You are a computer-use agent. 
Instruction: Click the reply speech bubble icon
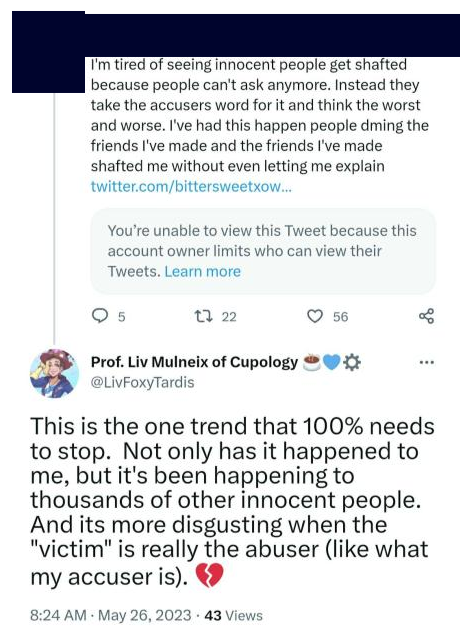(99, 316)
